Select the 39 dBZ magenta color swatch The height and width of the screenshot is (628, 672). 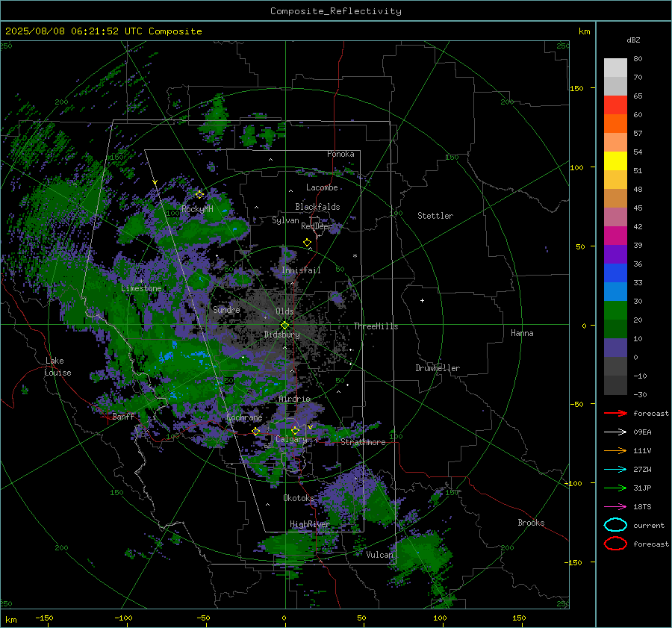615,235
